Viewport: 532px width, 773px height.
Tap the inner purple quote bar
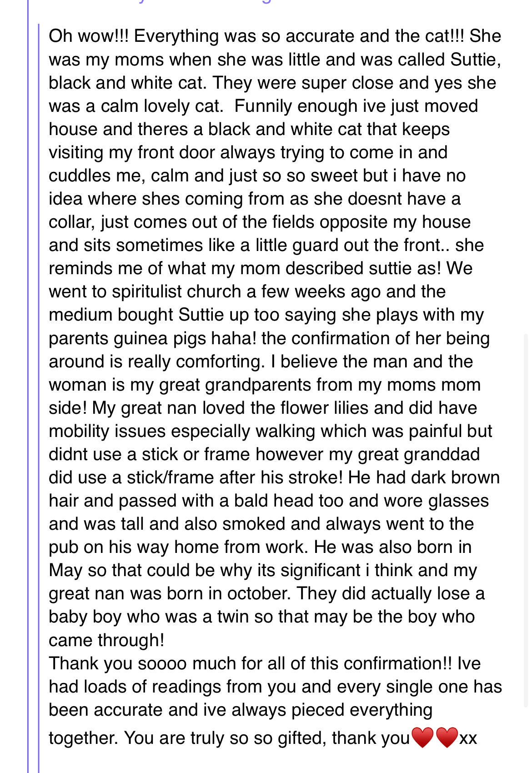(39, 398)
